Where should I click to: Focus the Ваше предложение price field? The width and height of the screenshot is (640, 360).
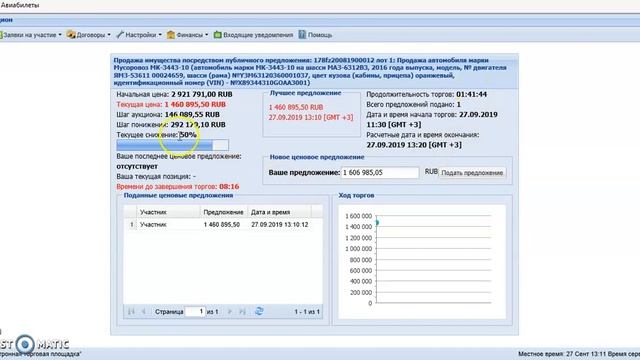(x=380, y=173)
